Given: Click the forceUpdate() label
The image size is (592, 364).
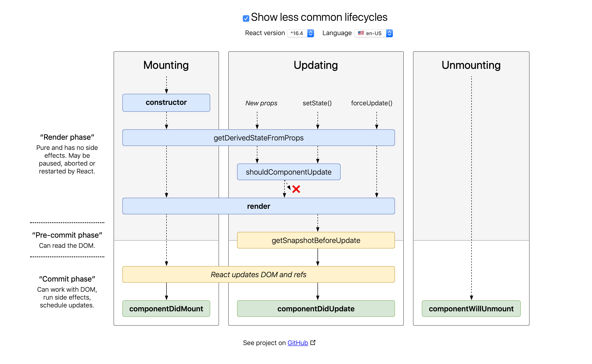Looking at the screenshot, I should click(x=371, y=103).
